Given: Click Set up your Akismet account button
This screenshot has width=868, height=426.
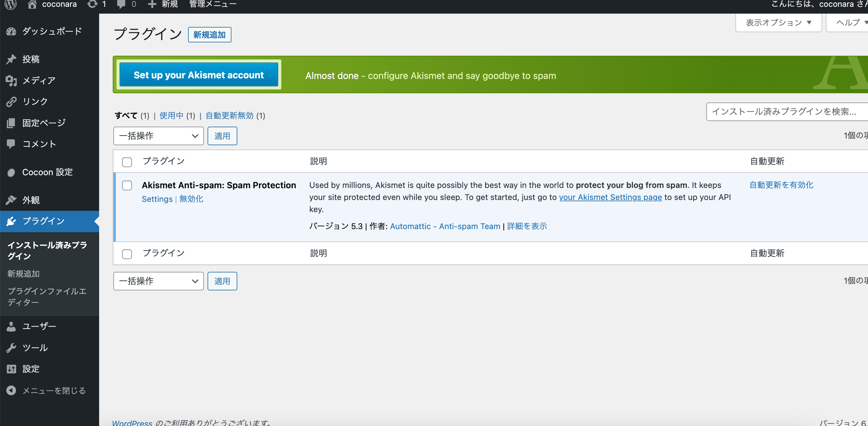Looking at the screenshot, I should tap(199, 75).
